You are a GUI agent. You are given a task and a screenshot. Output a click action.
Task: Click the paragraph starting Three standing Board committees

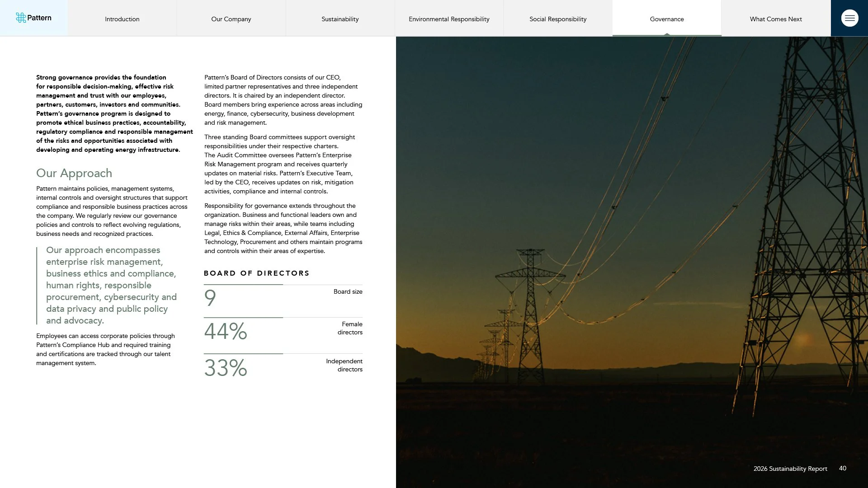(x=279, y=164)
